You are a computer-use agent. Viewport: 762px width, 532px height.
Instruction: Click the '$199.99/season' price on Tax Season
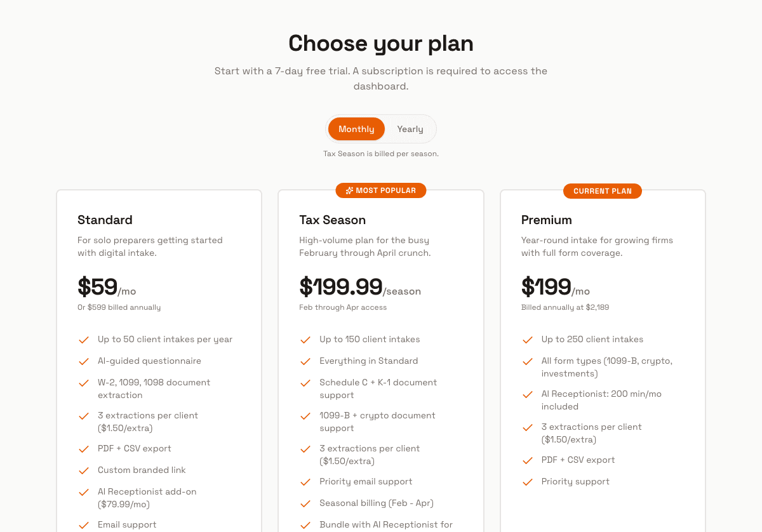(359, 287)
